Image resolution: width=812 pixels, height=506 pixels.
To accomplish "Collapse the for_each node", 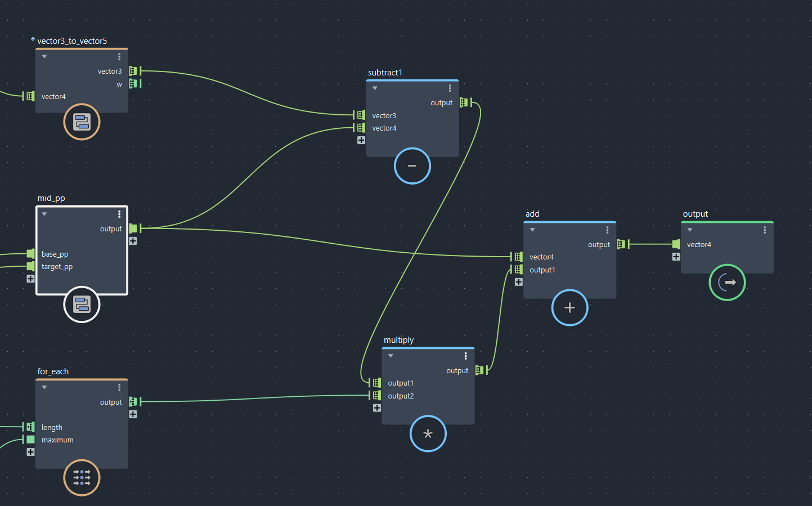I will click(44, 388).
